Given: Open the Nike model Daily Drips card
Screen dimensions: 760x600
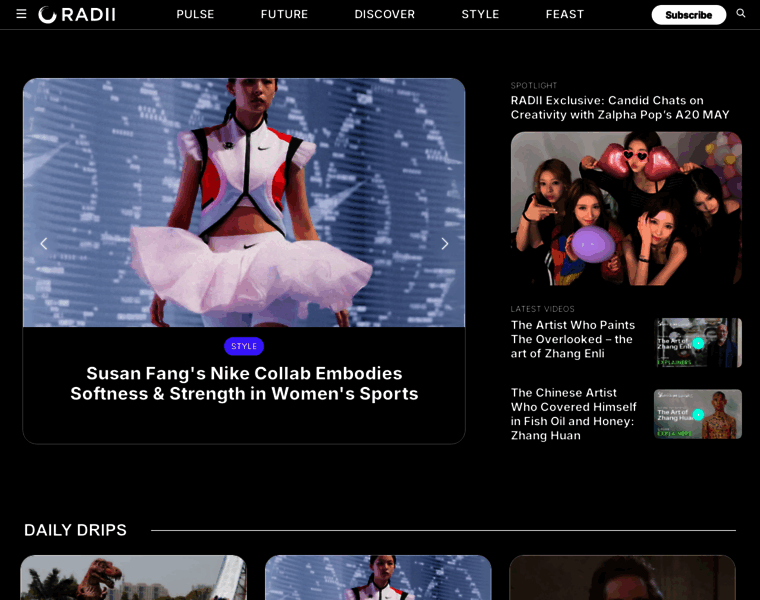Looking at the screenshot, I should coord(378,578).
